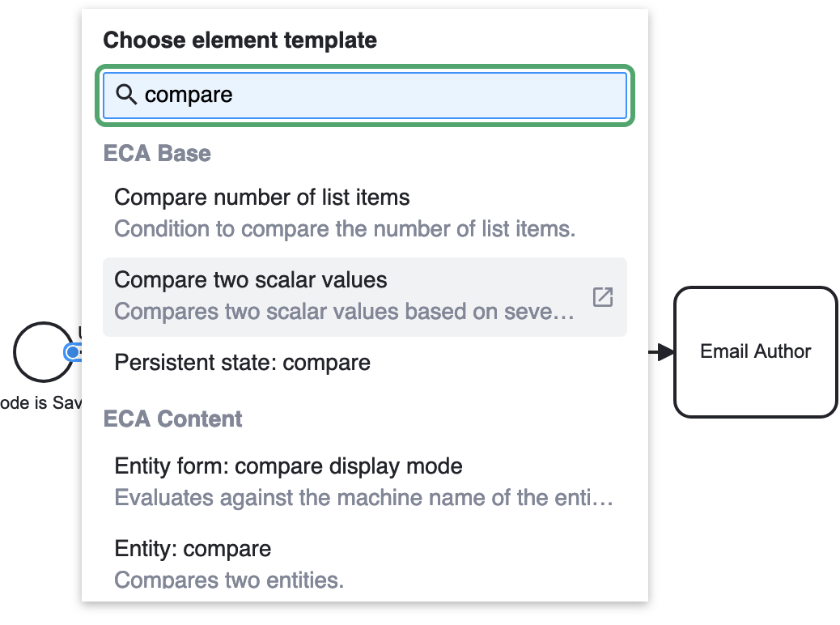This screenshot has width=840, height=625.
Task: Click 'Compares two scalar values based on' description
Action: tap(345, 312)
